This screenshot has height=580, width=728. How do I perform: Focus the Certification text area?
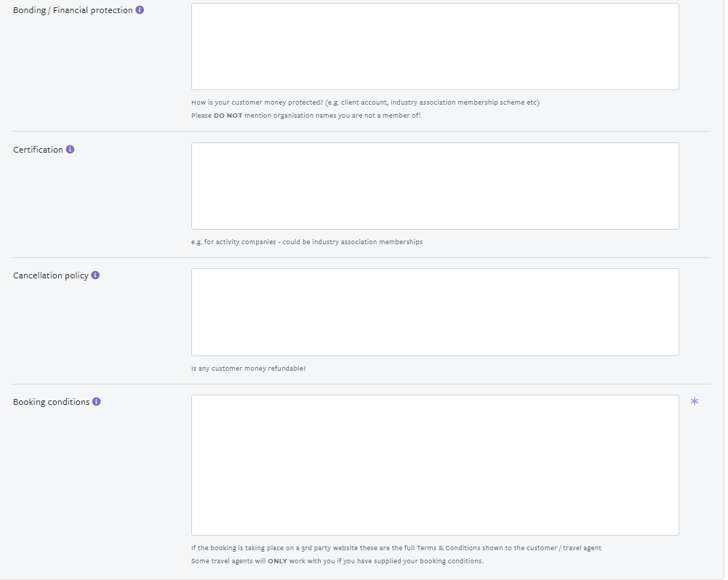click(x=435, y=186)
